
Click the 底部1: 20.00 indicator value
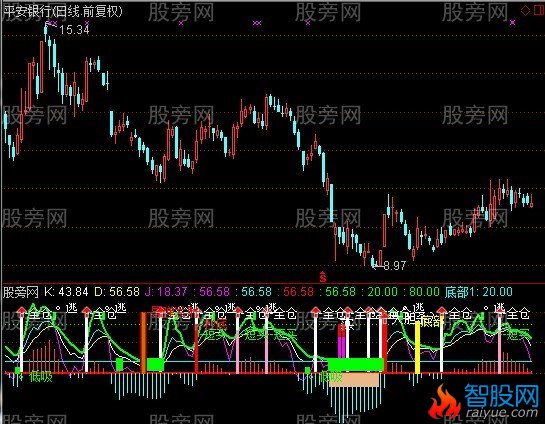pos(479,292)
